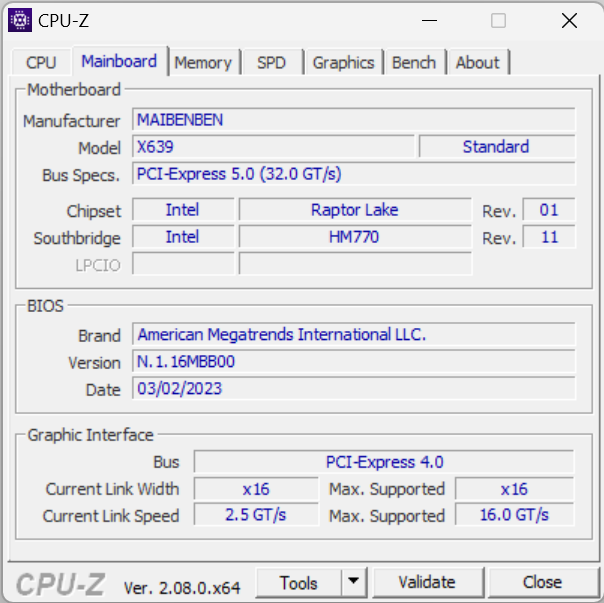Click the HM770 southbridge field

355,237
